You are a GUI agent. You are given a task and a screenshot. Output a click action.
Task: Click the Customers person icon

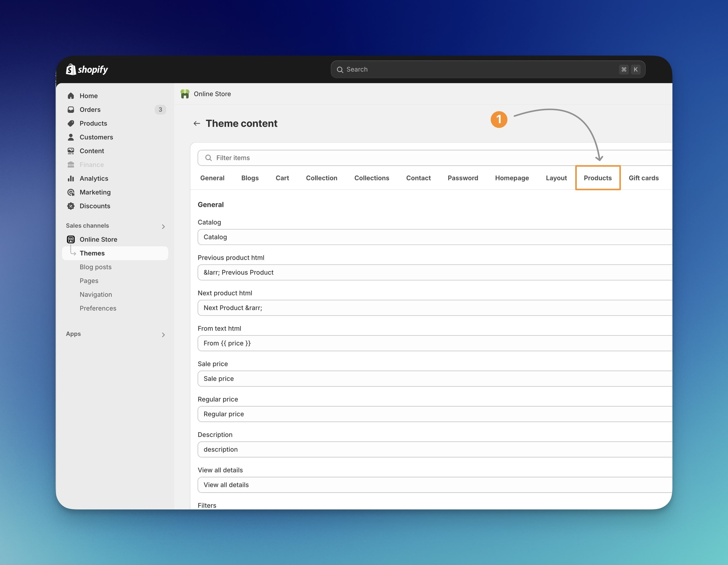[71, 137]
